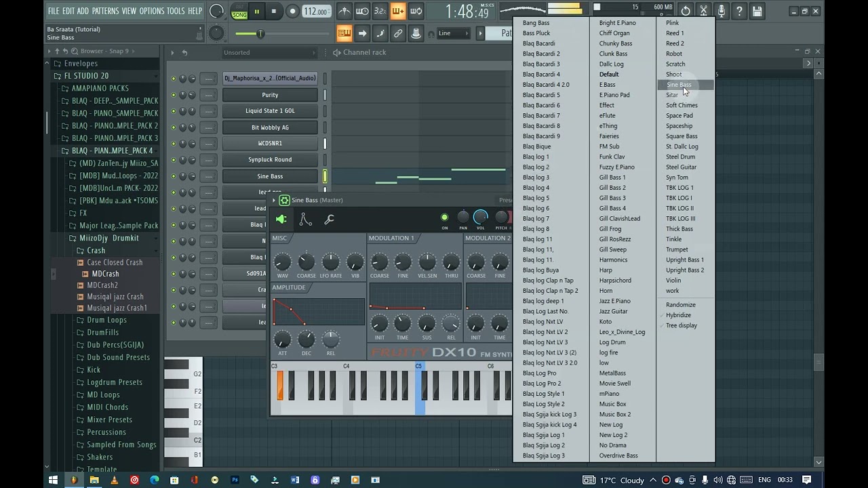Image resolution: width=868 pixels, height=488 pixels.
Task: Mute the WCDSNR1 channel
Action: tap(174, 144)
